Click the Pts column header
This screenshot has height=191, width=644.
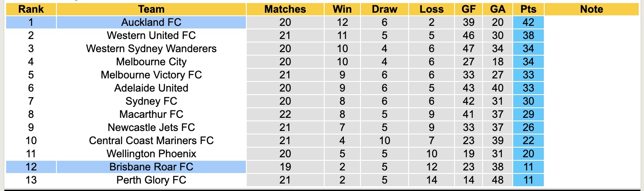point(528,9)
